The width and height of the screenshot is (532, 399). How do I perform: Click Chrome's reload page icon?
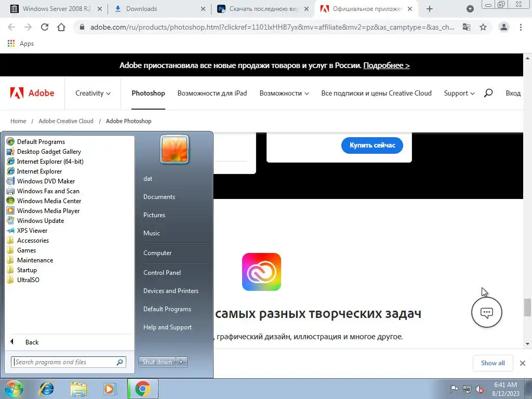pos(45,27)
